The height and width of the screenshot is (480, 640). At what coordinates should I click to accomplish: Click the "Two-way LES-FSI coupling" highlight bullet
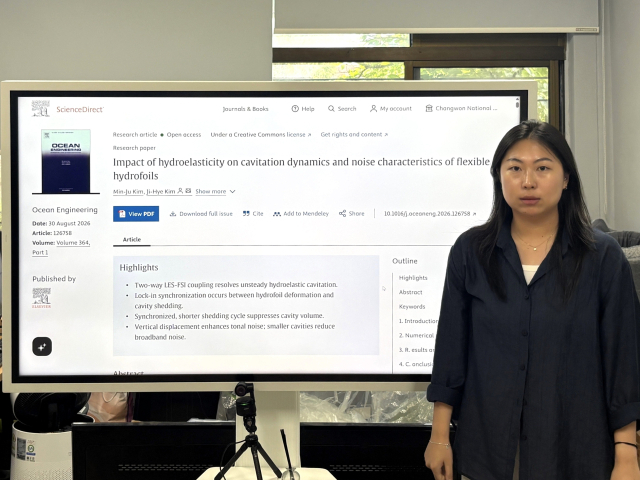point(236,284)
